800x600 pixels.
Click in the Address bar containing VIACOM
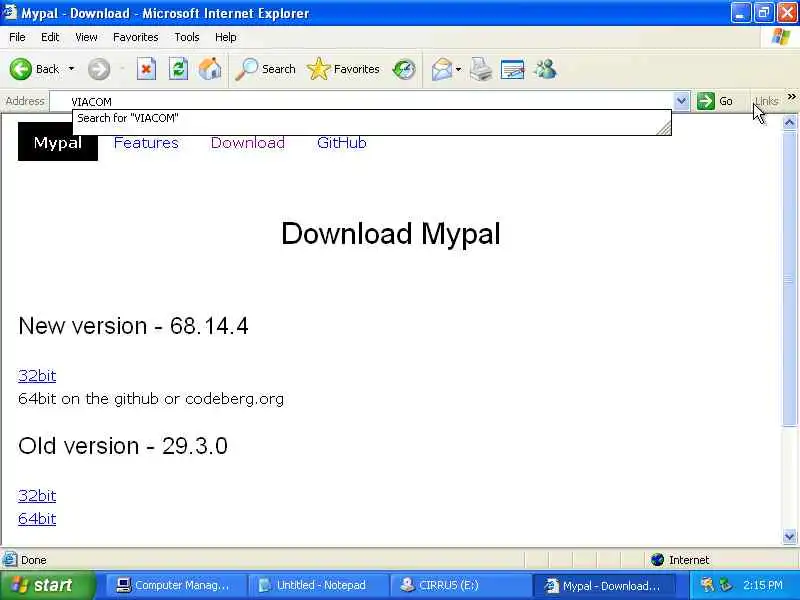(x=362, y=101)
